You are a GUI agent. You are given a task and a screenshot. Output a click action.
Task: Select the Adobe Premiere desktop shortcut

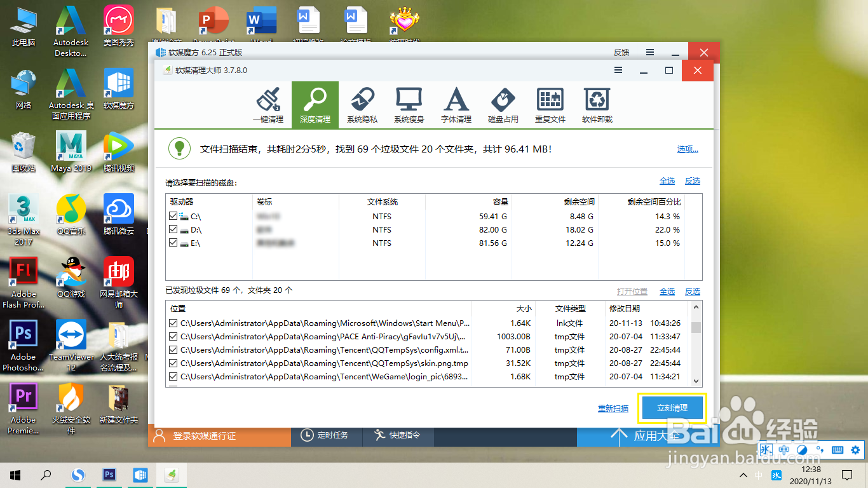point(24,408)
